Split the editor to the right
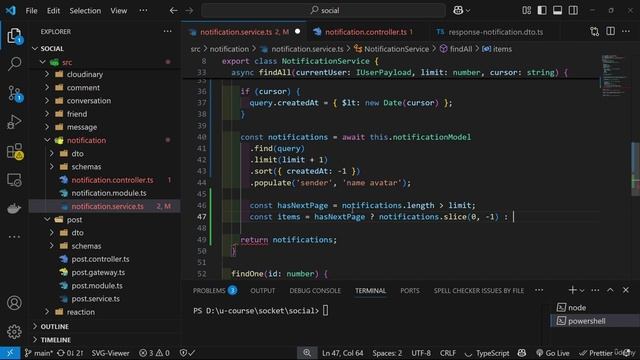The width and height of the screenshot is (640, 360). pos(611,32)
